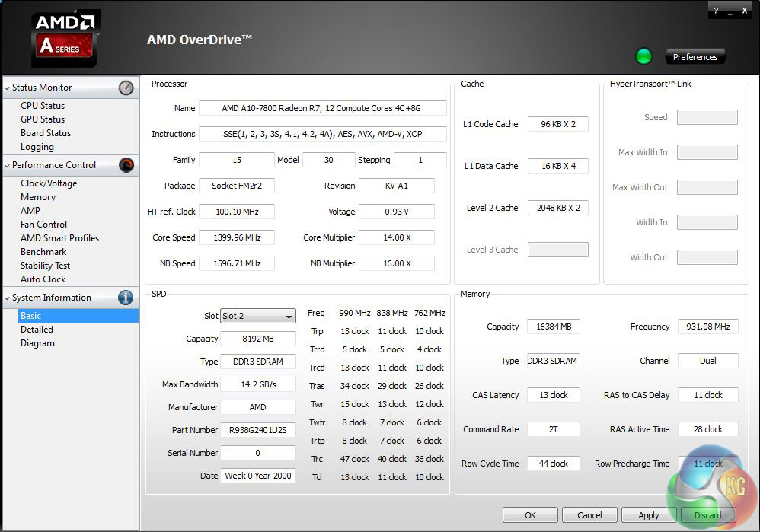Go to Stability Test
The width and height of the screenshot is (760, 532).
click(x=45, y=266)
